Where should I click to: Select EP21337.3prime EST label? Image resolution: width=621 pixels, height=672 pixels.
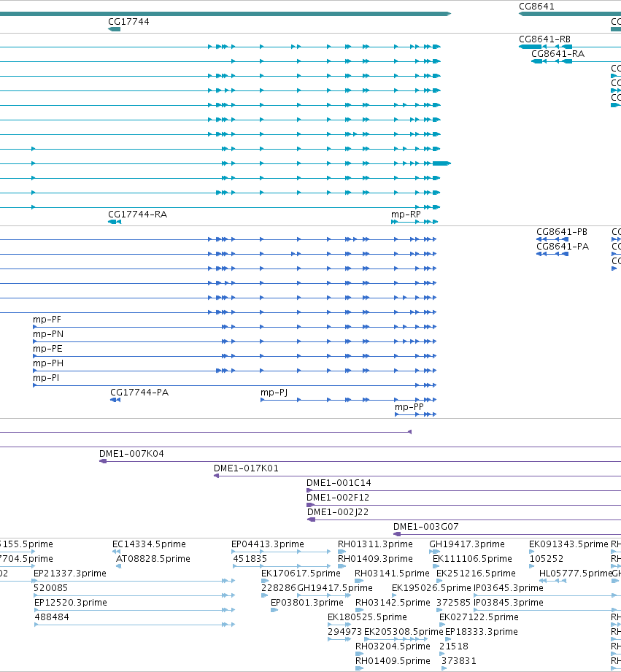coord(70,573)
